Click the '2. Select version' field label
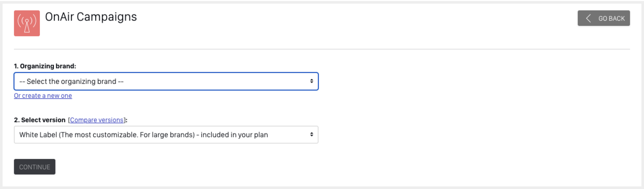 pyautogui.click(x=40, y=120)
